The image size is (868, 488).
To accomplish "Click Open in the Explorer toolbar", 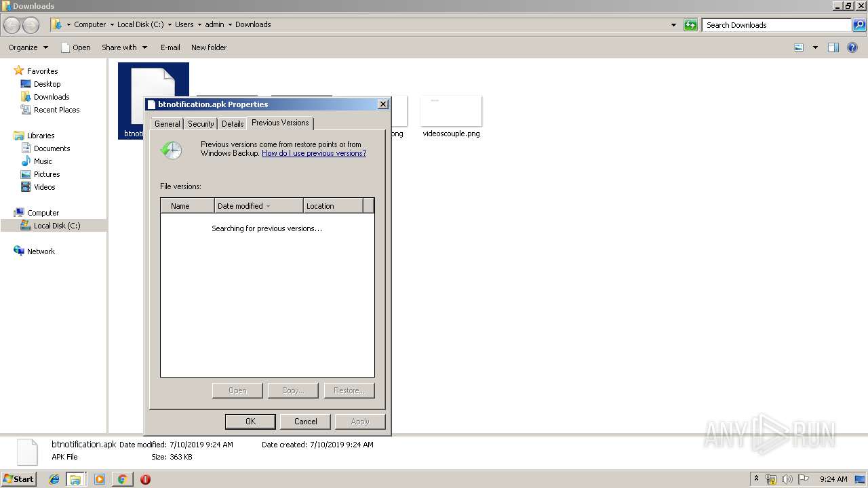I will click(76, 47).
